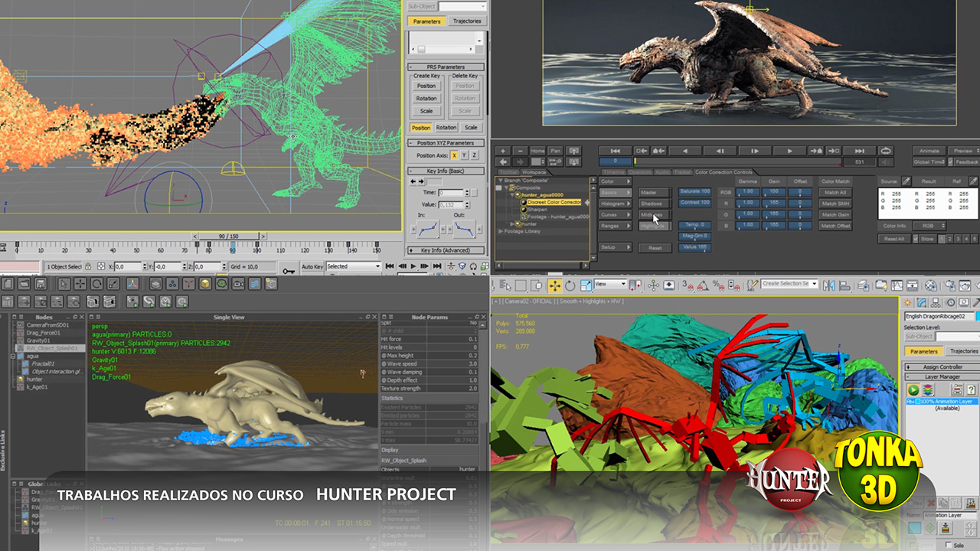Click the green play icon in Layer Manager
Image resolution: width=980 pixels, height=551 pixels.
913,390
